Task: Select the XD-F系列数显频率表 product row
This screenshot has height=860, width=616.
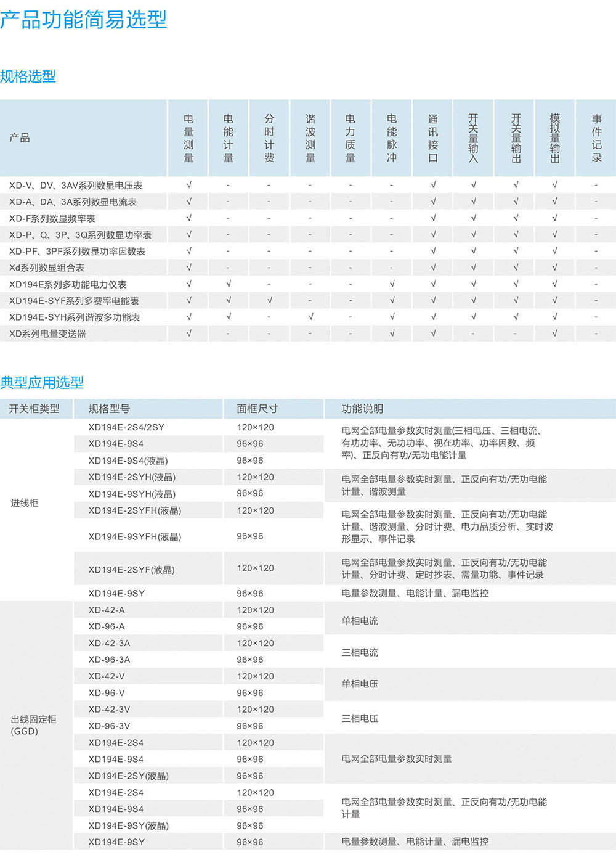Action: pyautogui.click(x=52, y=218)
